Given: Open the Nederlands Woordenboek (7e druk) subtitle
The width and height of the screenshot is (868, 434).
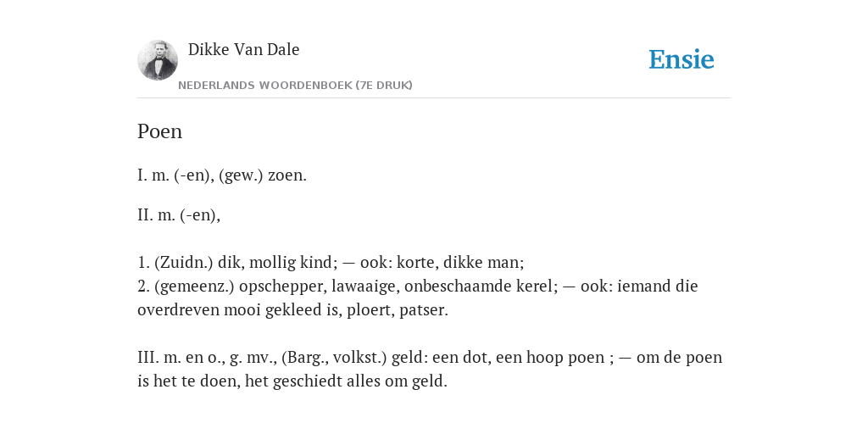Looking at the screenshot, I should (x=295, y=86).
